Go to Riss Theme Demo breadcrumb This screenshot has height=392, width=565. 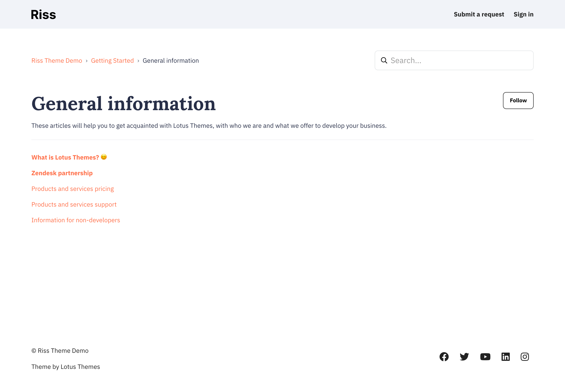click(x=57, y=61)
